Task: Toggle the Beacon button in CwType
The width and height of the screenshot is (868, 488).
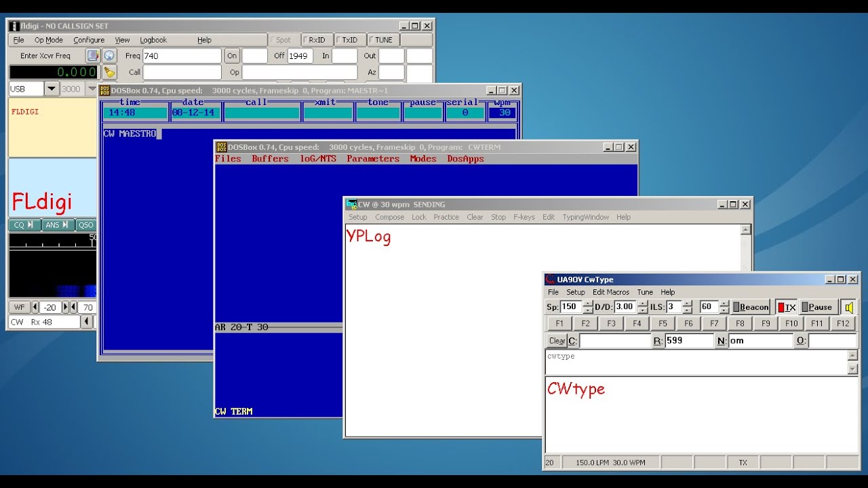Action: pyautogui.click(x=751, y=307)
